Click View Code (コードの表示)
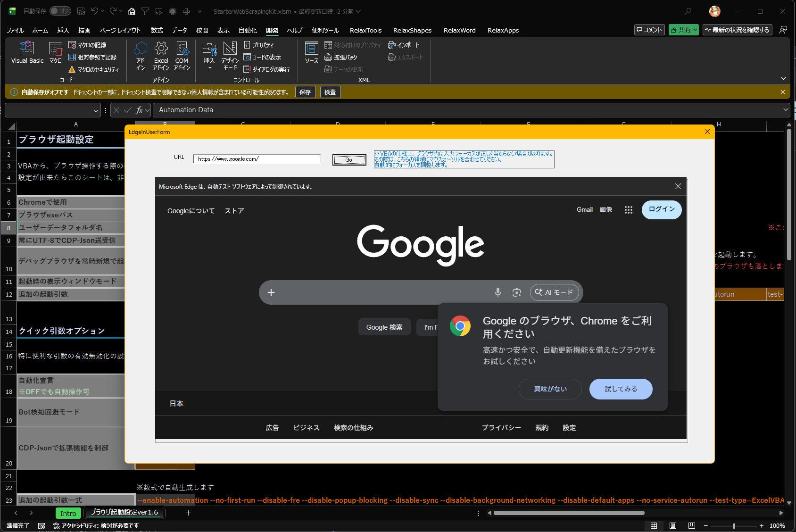The width and height of the screenshot is (796, 532). pyautogui.click(x=262, y=57)
